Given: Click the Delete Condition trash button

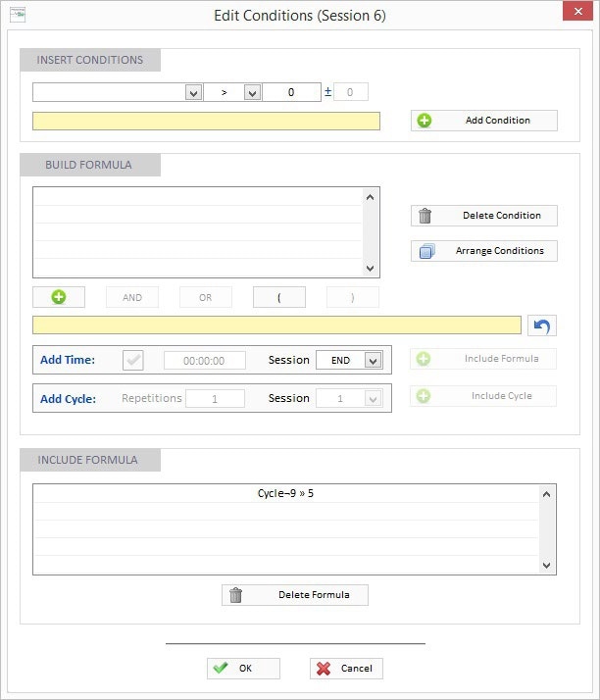Looking at the screenshot, I should tap(483, 216).
